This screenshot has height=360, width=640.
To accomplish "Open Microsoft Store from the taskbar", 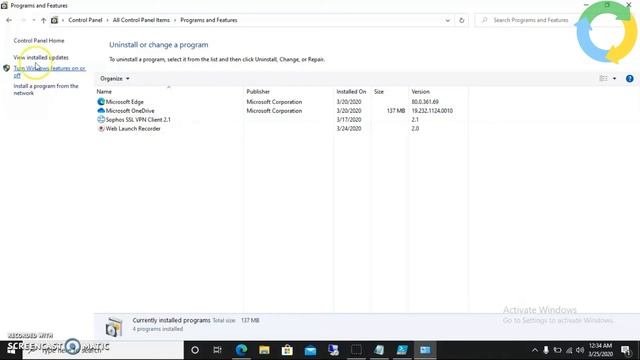I will coord(287,350).
